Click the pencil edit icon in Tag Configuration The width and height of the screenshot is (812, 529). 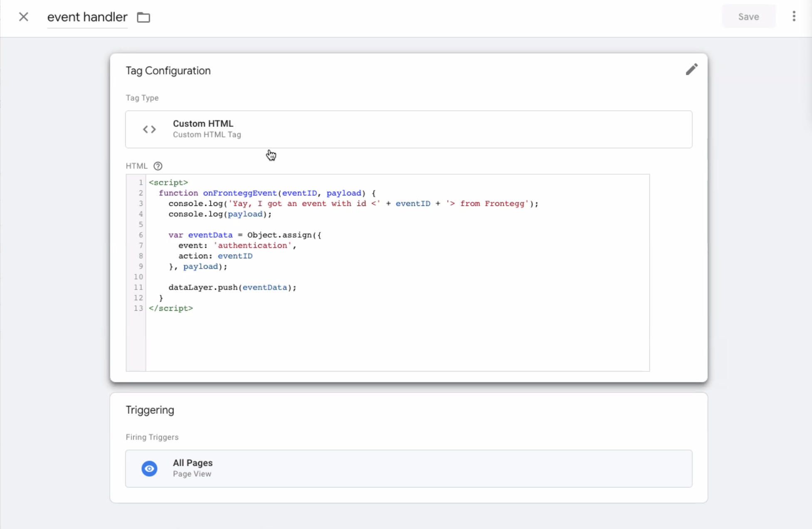[x=691, y=69]
